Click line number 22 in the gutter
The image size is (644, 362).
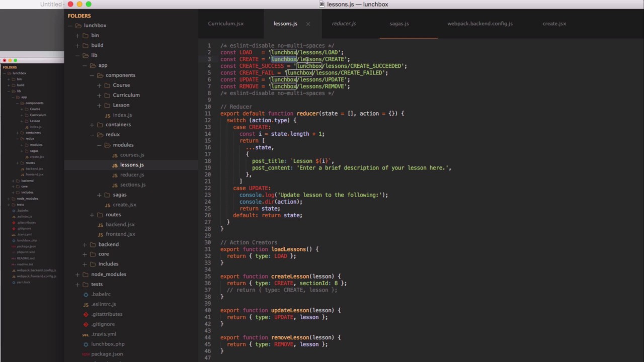click(x=208, y=188)
